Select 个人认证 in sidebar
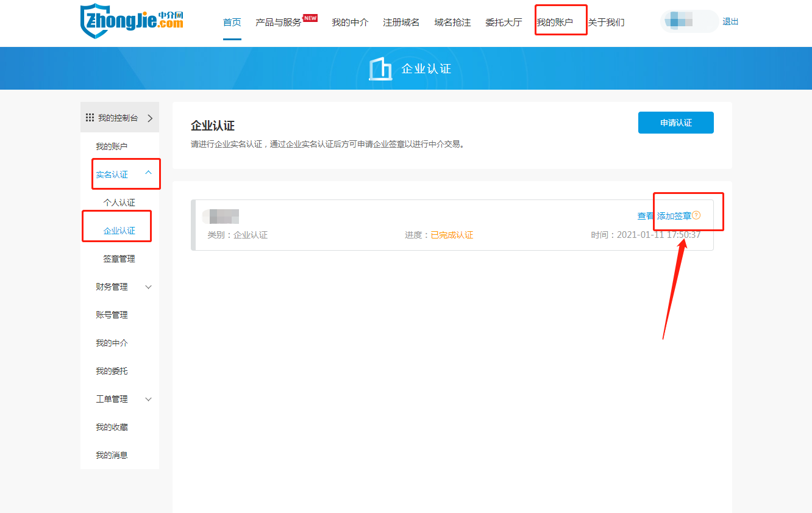This screenshot has height=513, width=812. pyautogui.click(x=119, y=203)
